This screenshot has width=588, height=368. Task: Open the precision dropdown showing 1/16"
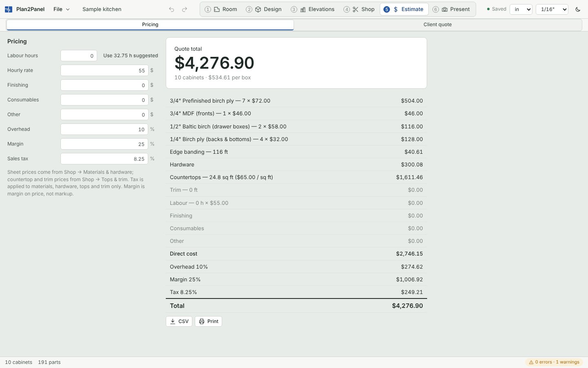click(552, 9)
